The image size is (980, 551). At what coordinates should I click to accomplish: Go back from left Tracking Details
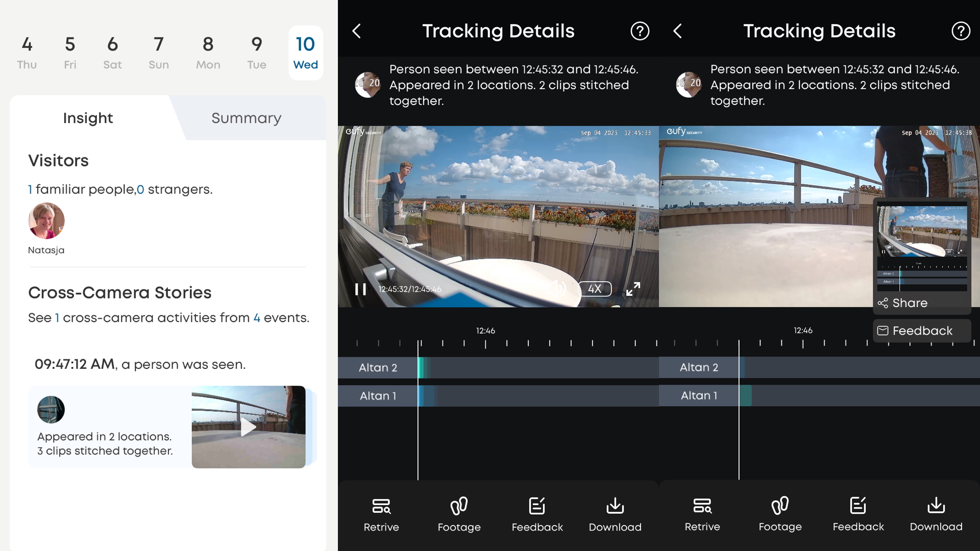pos(357,31)
